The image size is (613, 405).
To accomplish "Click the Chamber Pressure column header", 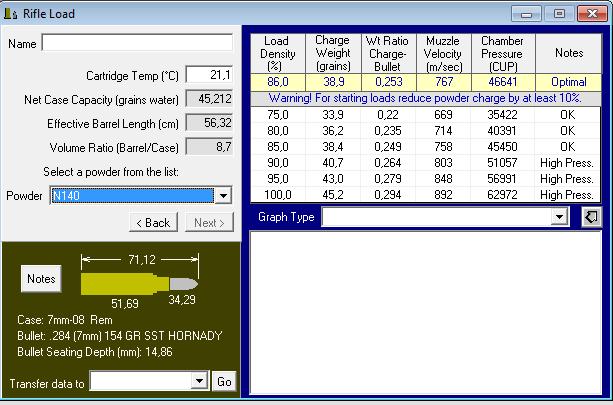I will tap(502, 53).
